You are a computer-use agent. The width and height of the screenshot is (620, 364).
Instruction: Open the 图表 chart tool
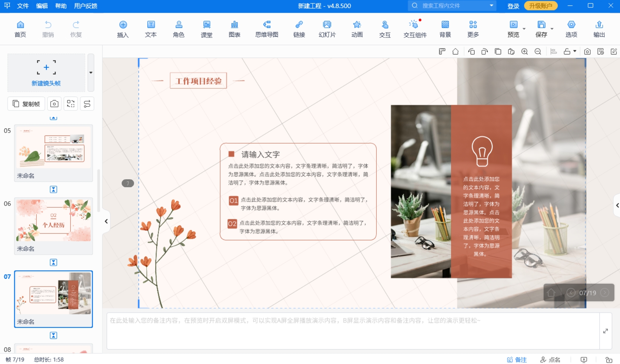[234, 29]
